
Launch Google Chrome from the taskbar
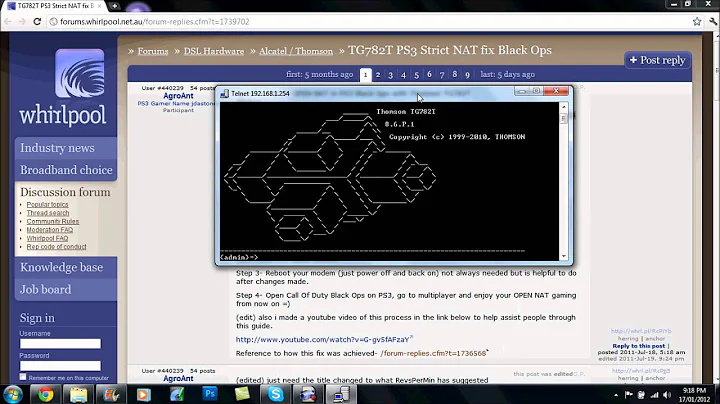tap(45, 394)
